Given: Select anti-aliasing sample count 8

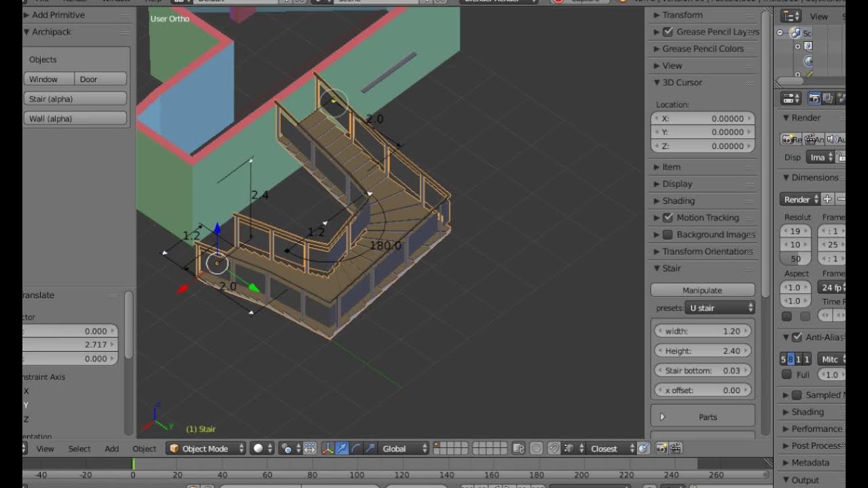Looking at the screenshot, I should click(x=791, y=359).
